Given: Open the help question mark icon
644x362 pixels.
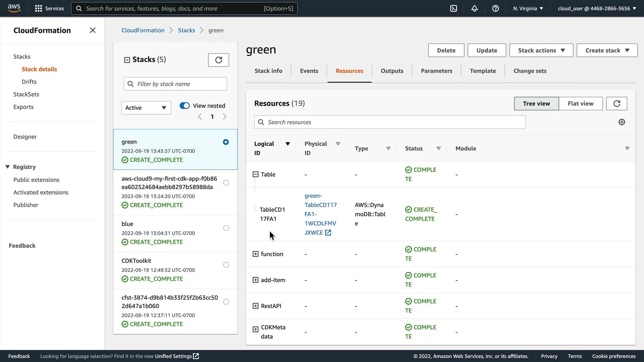Looking at the screenshot, I should 495,8.
